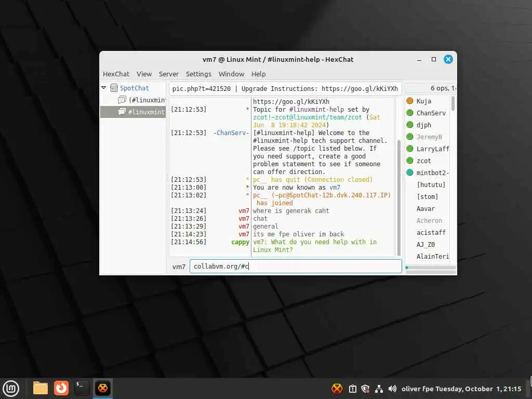The image size is (532, 399).
Task: Click LarryLaff's green status icon
Action: point(410,149)
